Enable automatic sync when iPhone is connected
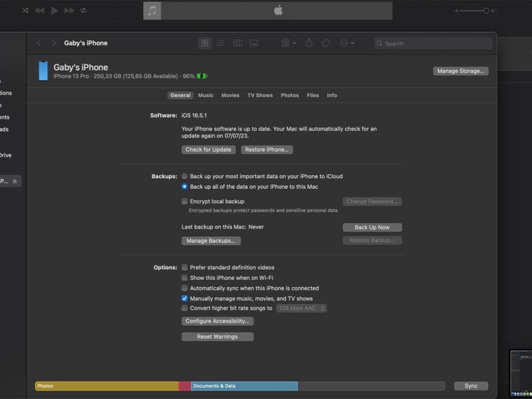Image resolution: width=532 pixels, height=399 pixels. point(184,288)
